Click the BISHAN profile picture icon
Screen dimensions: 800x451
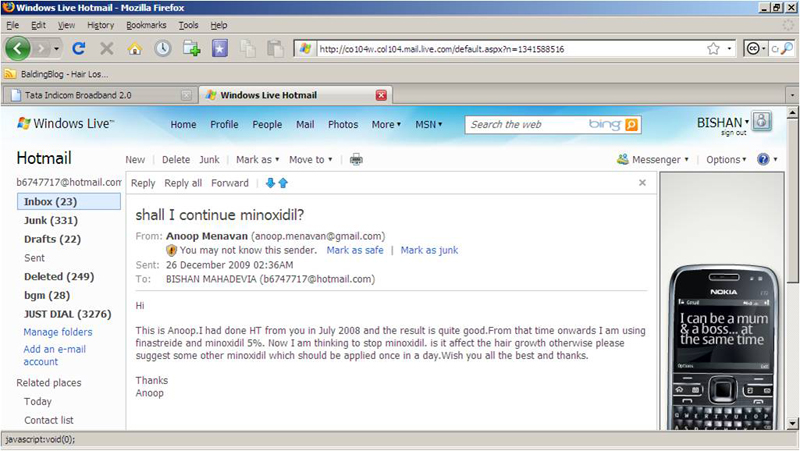point(762,123)
